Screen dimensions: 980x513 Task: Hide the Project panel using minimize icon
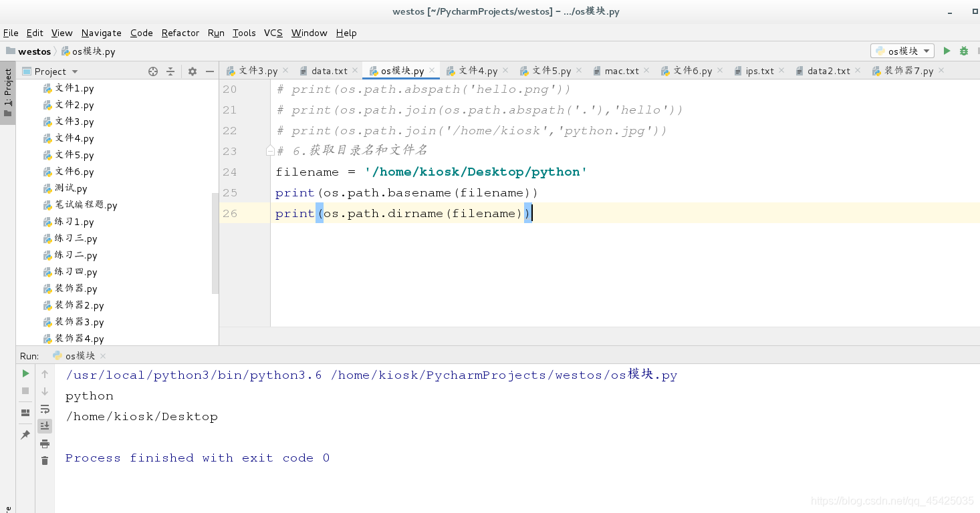[210, 71]
